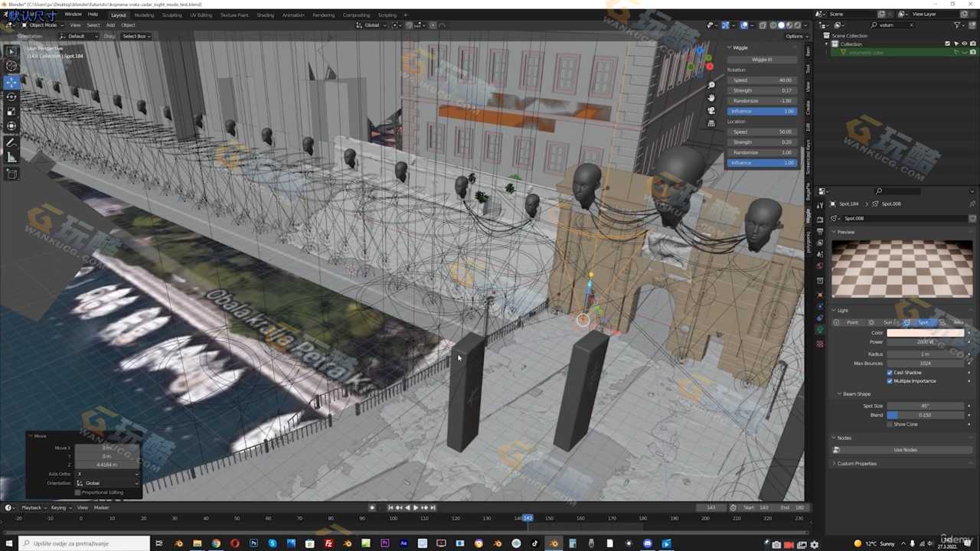Switch perspective/orthographic grid gizmo
The width and height of the screenshot is (980, 551).
point(711,123)
